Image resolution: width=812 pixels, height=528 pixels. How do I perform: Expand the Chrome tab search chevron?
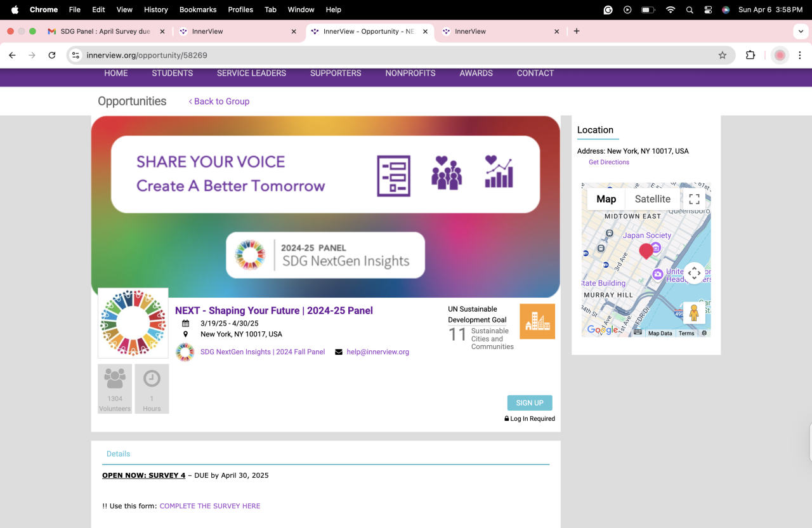[x=800, y=31]
